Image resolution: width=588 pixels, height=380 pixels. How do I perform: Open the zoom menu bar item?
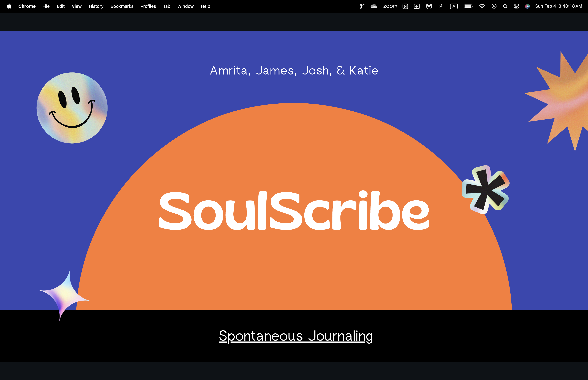(x=390, y=6)
